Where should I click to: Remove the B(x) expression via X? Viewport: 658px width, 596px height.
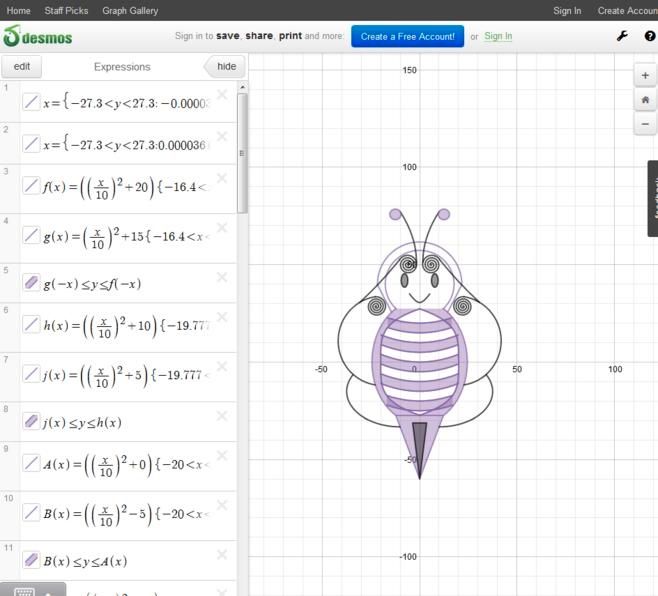click(222, 505)
